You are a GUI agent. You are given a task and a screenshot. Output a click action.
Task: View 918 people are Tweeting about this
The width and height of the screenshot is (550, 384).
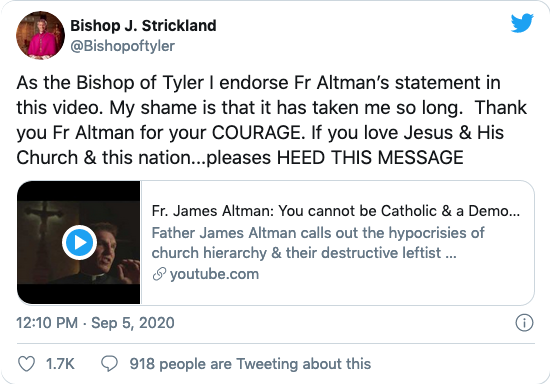[x=250, y=364]
